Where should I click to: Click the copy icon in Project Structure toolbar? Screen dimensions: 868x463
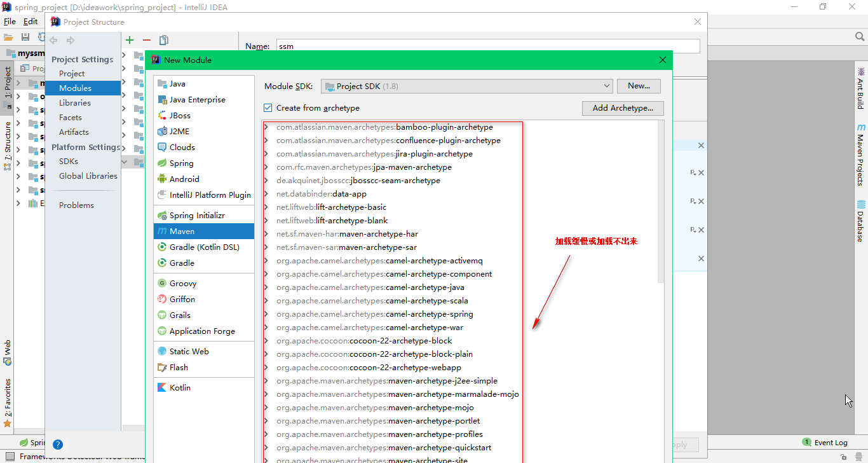[x=164, y=40]
